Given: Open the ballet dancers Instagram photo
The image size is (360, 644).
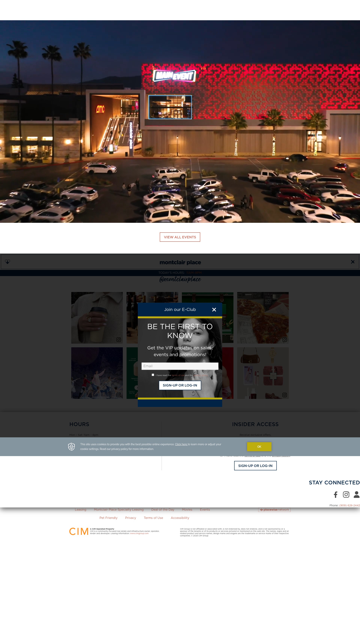Looking at the screenshot, I should click(x=97, y=373).
